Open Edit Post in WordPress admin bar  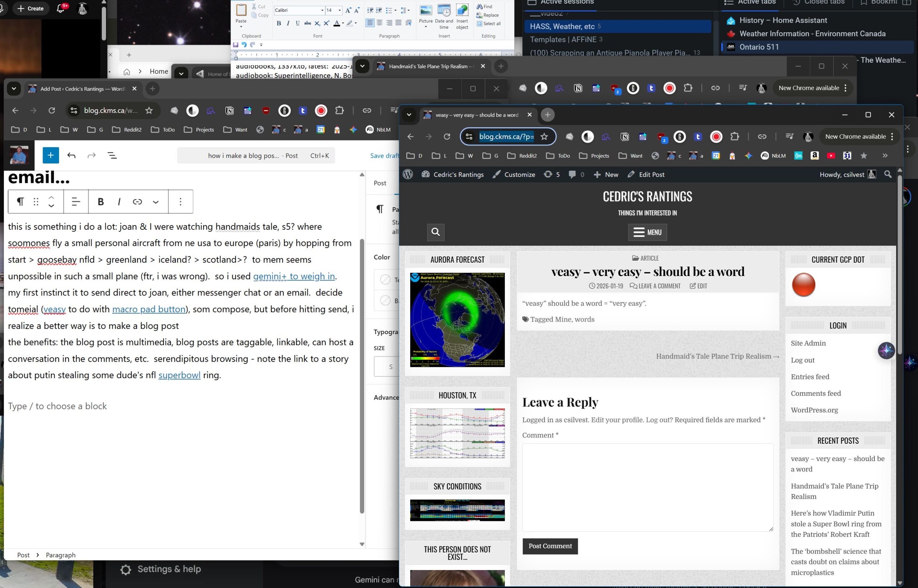646,175
